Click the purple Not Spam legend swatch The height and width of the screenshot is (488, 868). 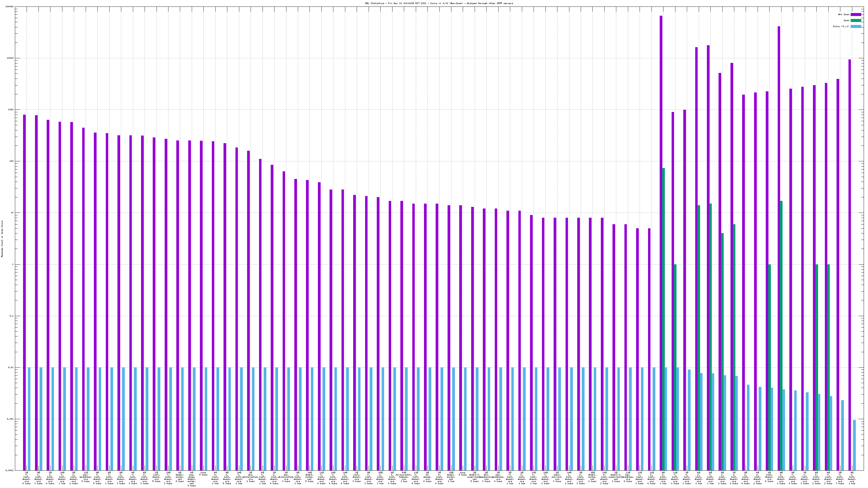coord(856,14)
